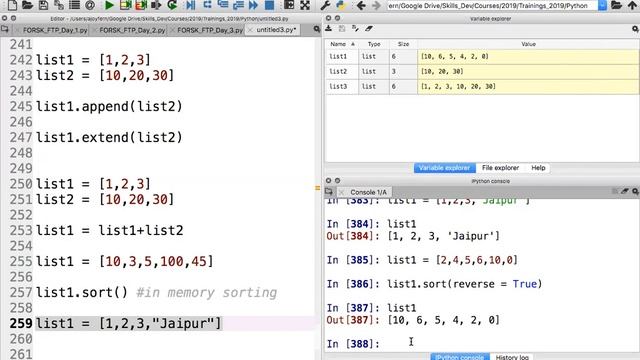Change to the parent directory
Screen dimensions: 640x360
coord(632,5)
